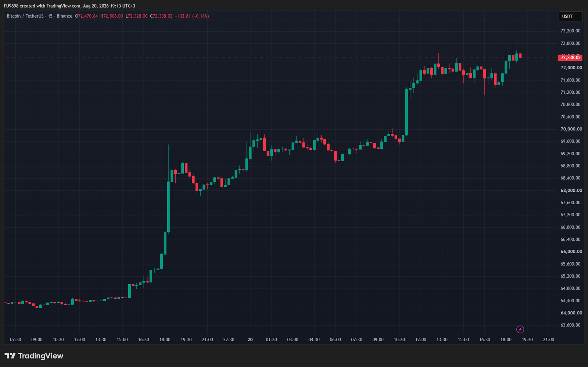Click the purple lightning bolt icon
Image resolution: width=588 pixels, height=367 pixels.
[x=520, y=329]
